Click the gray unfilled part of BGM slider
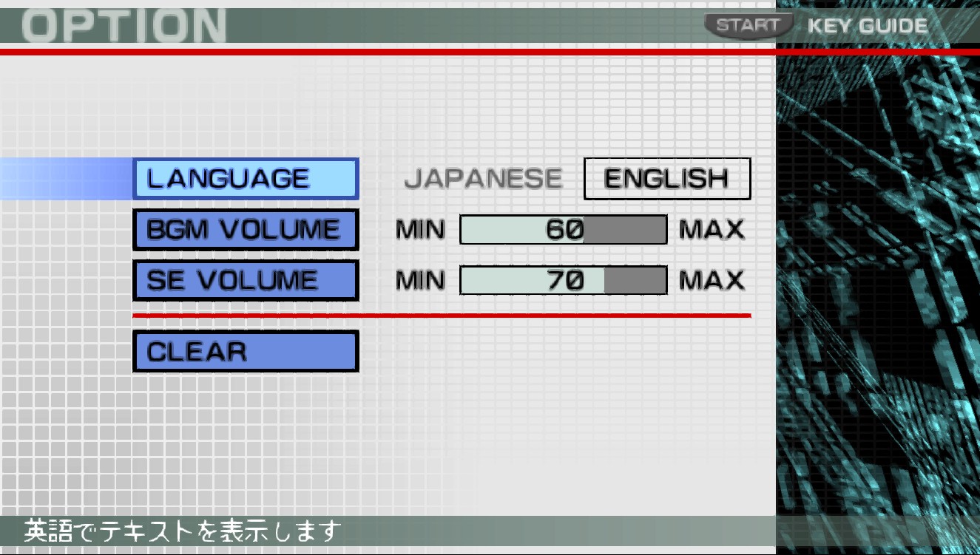The width and height of the screenshot is (980, 555). (625, 230)
